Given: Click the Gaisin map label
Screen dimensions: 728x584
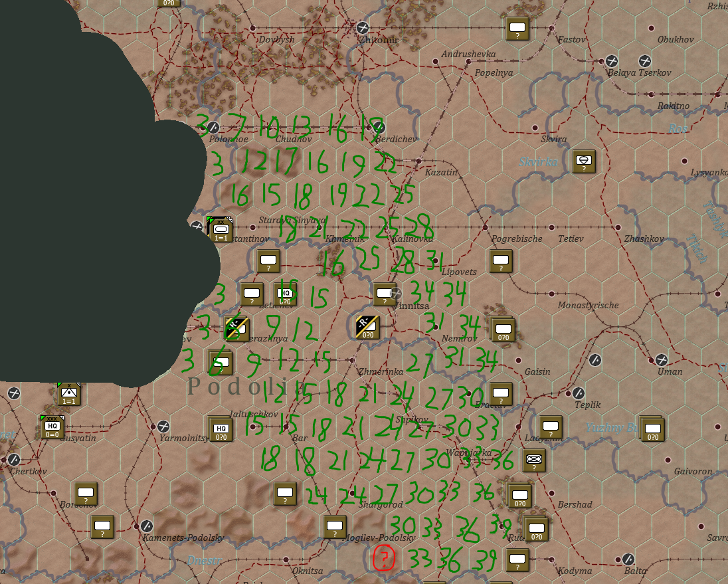Looking at the screenshot, I should pos(537,371).
